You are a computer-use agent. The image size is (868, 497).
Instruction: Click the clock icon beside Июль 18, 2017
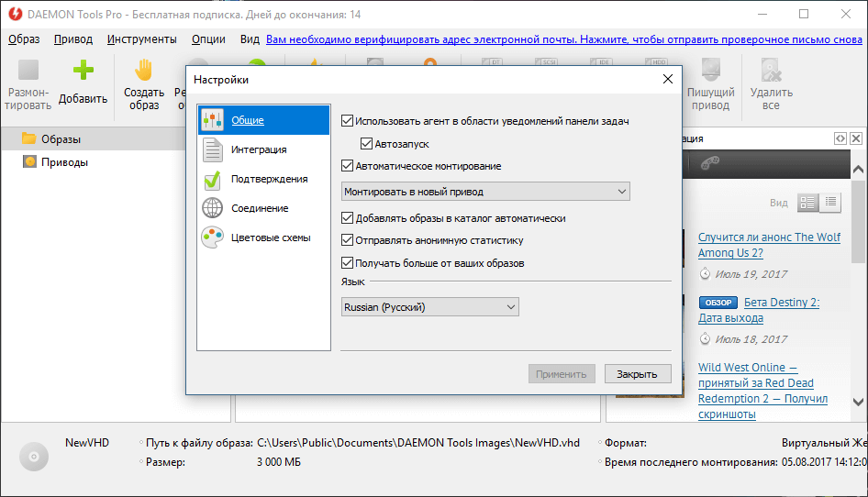coord(705,338)
